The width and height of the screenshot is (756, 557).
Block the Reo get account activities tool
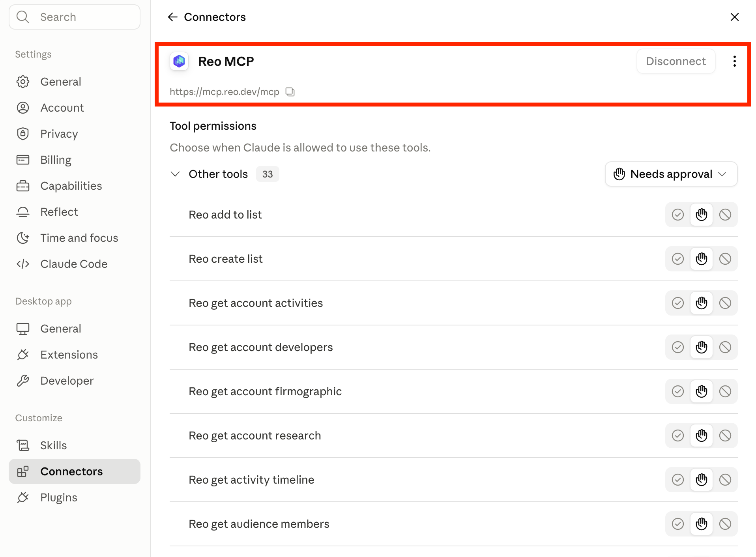click(725, 303)
